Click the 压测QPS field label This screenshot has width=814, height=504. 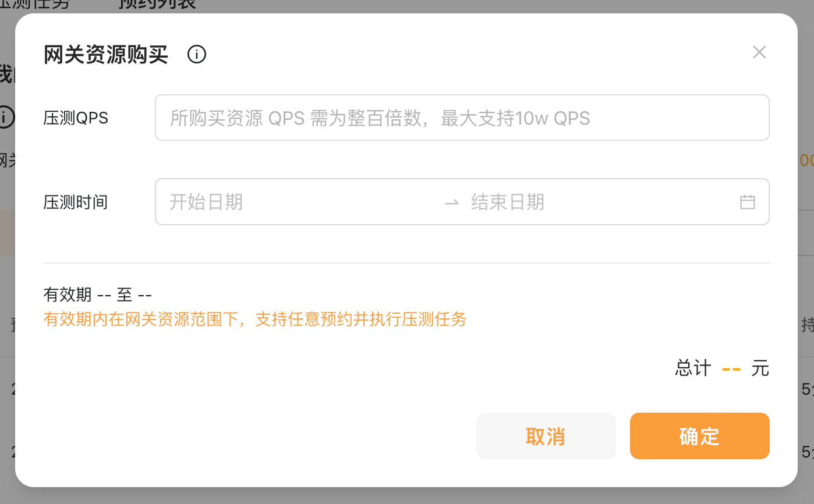tap(76, 118)
